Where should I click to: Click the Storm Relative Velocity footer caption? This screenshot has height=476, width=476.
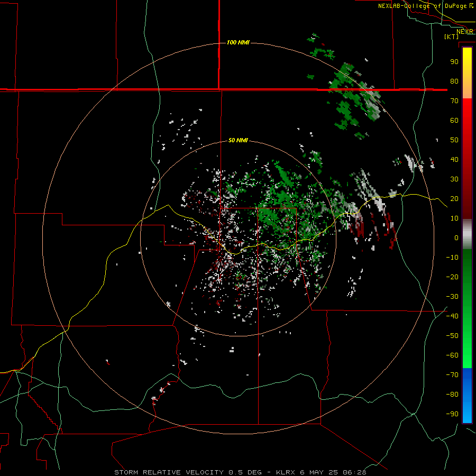240,472
